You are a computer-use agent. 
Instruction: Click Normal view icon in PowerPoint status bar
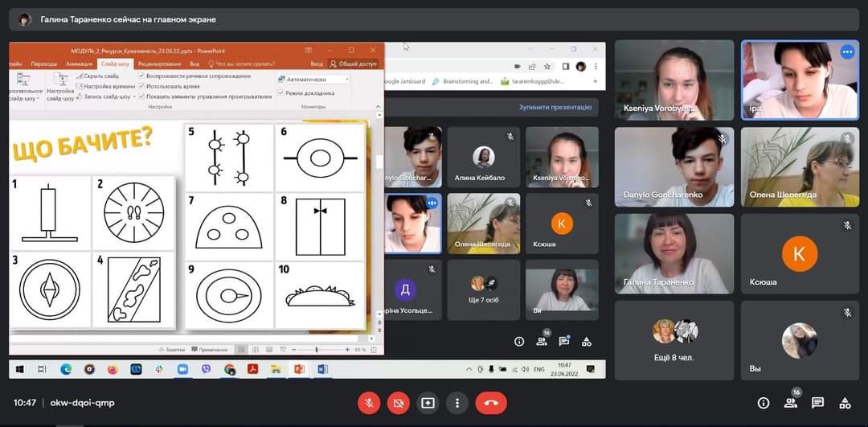[241, 350]
